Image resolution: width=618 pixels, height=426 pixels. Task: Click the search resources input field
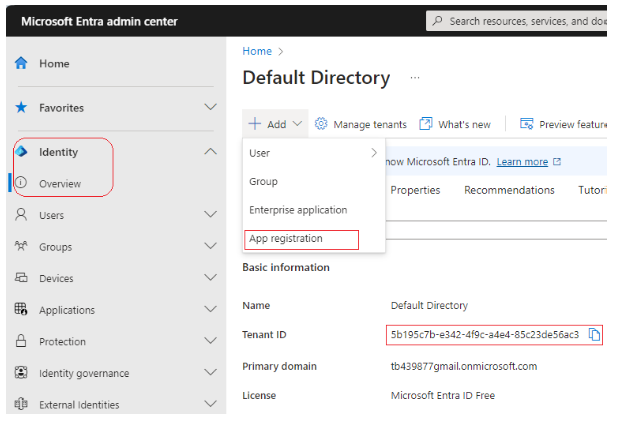click(x=516, y=21)
